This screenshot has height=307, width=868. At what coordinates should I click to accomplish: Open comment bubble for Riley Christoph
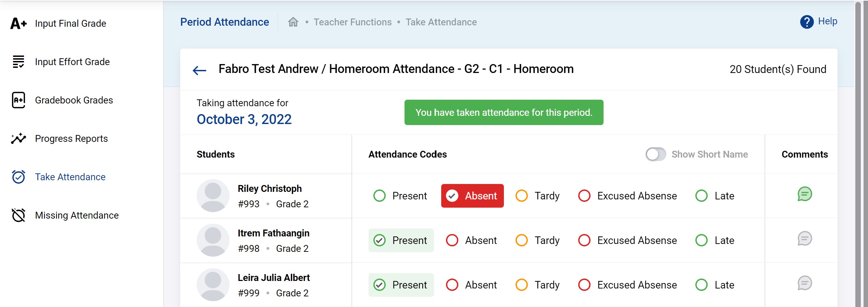tap(804, 194)
